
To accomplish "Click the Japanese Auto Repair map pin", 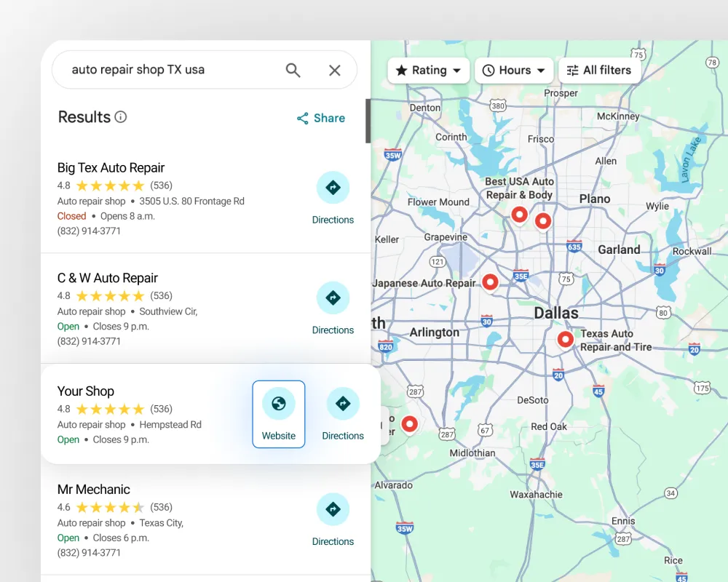I will coord(490,282).
